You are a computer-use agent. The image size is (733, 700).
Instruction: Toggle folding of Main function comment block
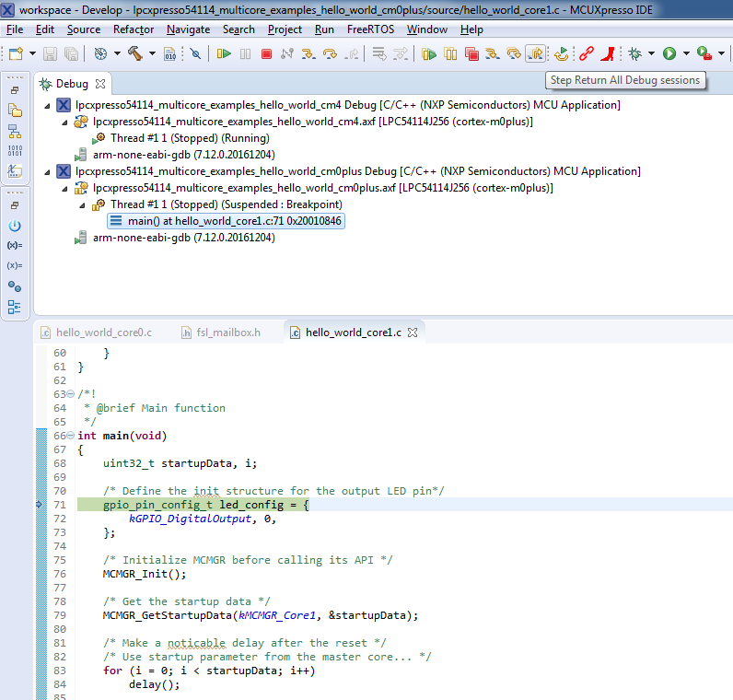(x=71, y=394)
